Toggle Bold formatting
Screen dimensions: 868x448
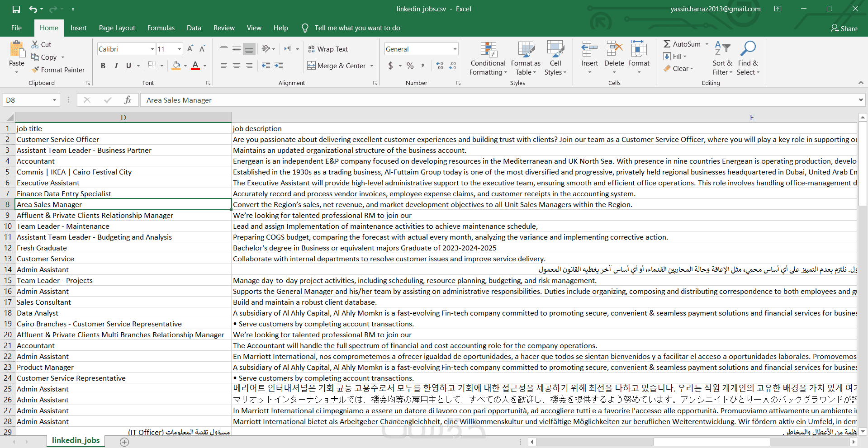[x=103, y=66]
